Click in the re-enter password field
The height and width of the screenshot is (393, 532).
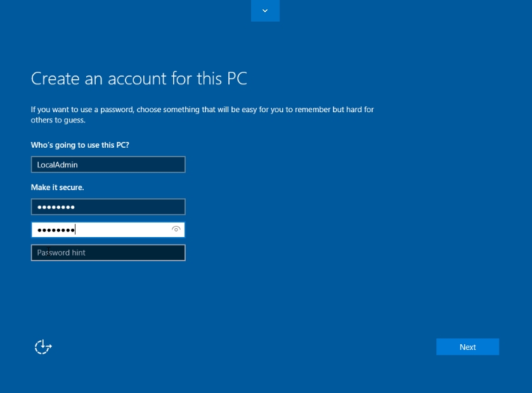[108, 230]
